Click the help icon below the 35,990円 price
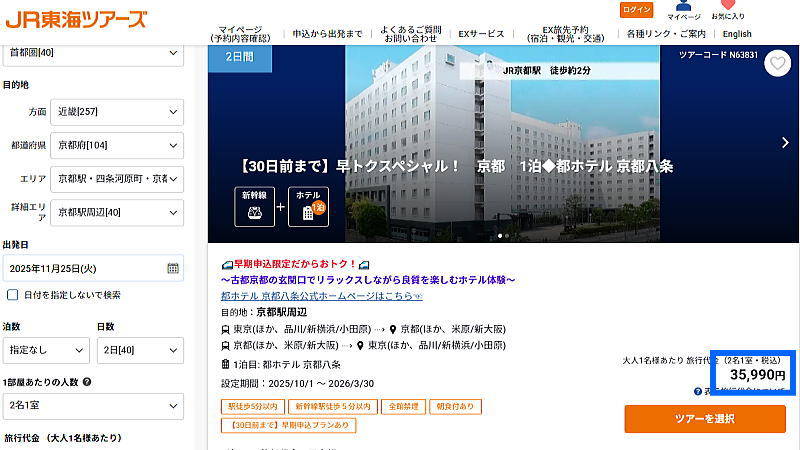Viewport: 800px width, 450px height. [x=697, y=391]
